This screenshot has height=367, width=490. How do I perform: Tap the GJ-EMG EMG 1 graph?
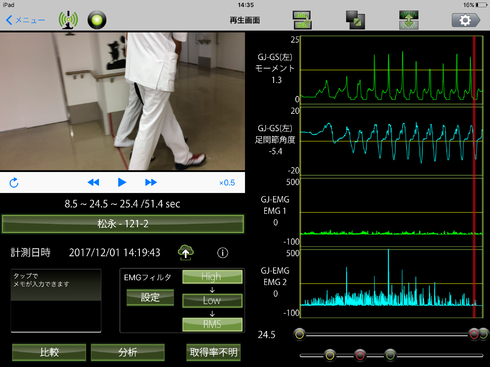(x=392, y=213)
